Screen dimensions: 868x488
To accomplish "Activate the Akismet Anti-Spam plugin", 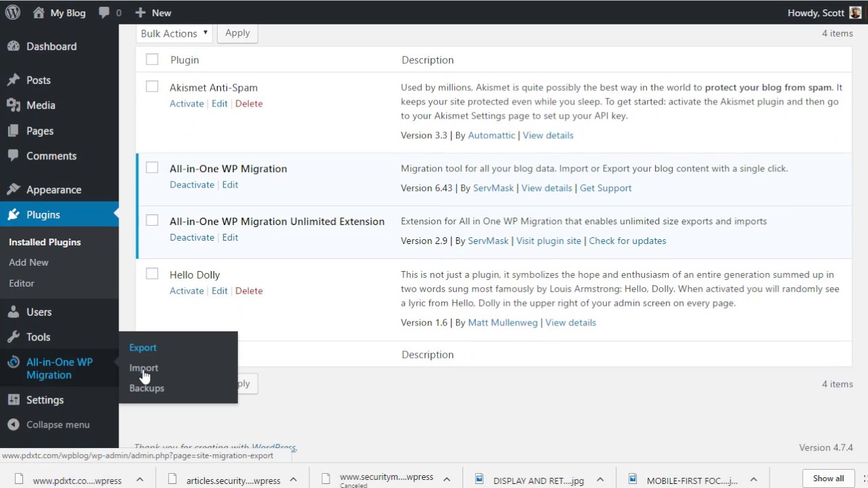I will [x=186, y=104].
